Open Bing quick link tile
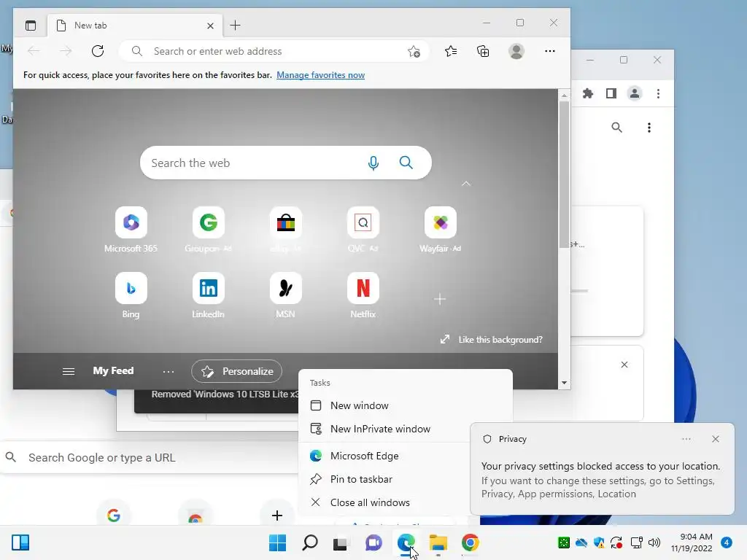 point(131,288)
